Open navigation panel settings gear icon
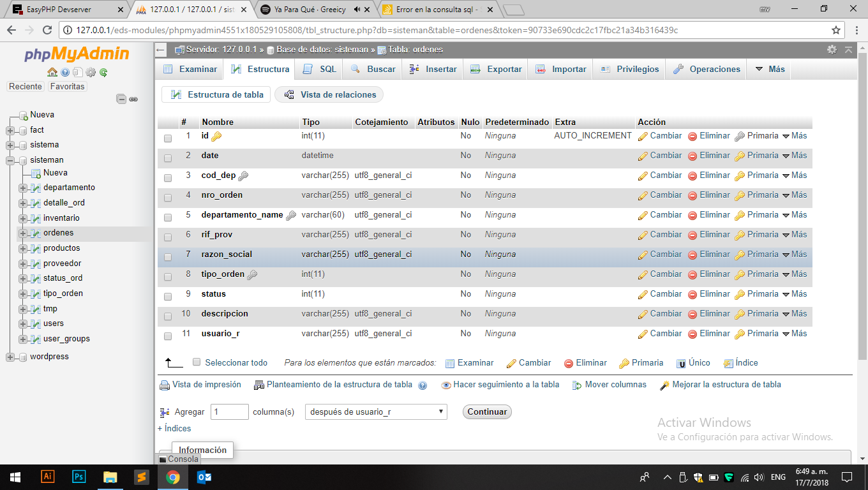 pyautogui.click(x=91, y=73)
